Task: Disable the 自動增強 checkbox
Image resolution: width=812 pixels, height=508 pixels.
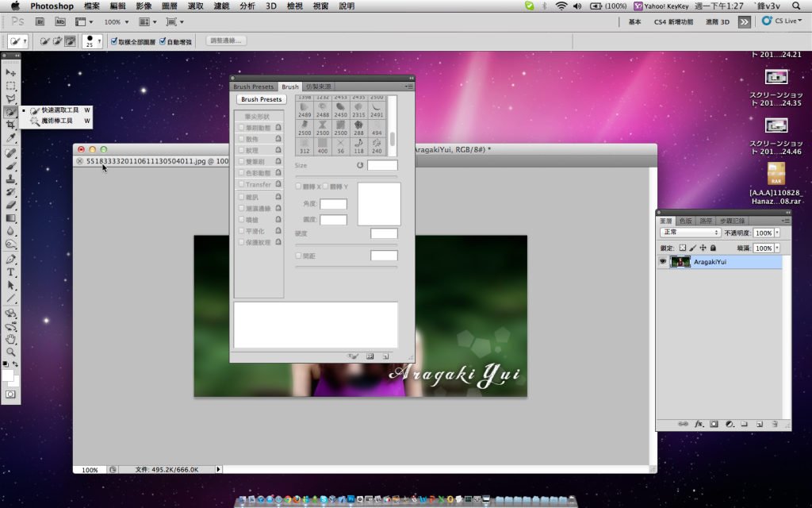Action: [x=163, y=41]
